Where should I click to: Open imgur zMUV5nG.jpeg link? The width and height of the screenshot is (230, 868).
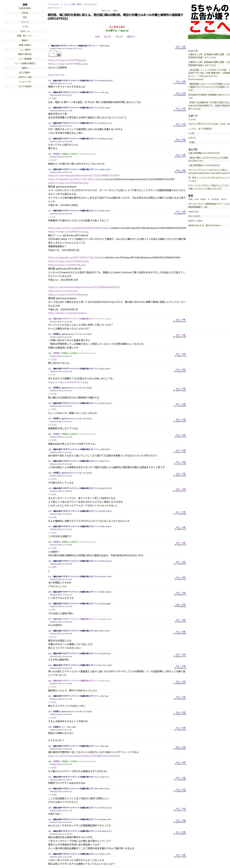point(68,232)
